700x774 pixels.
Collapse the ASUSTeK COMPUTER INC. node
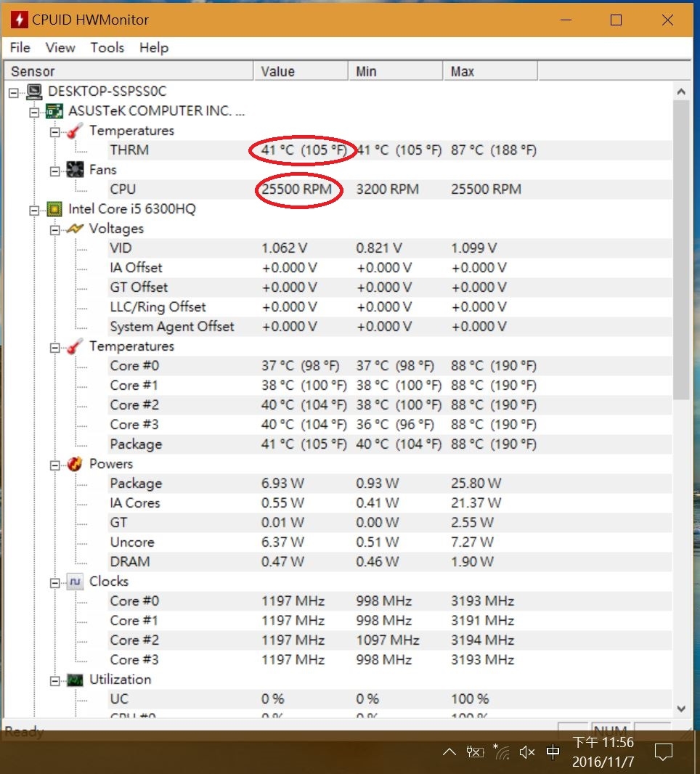pyautogui.click(x=34, y=112)
